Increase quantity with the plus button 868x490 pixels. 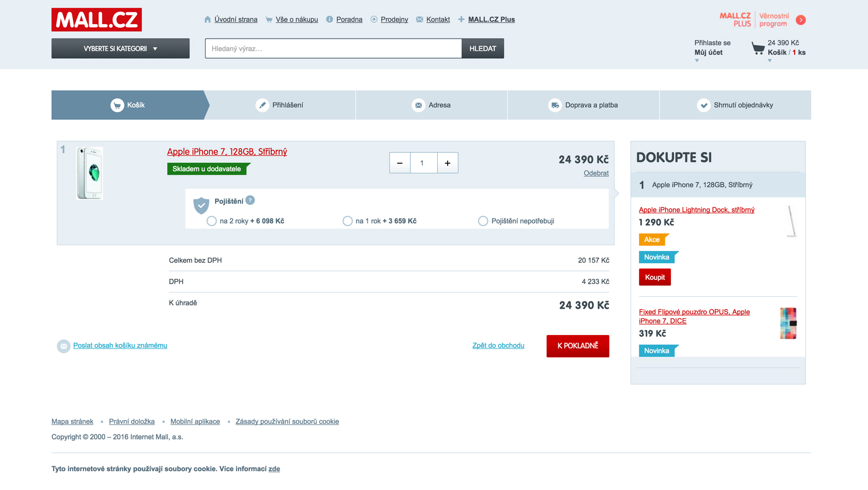pos(448,163)
